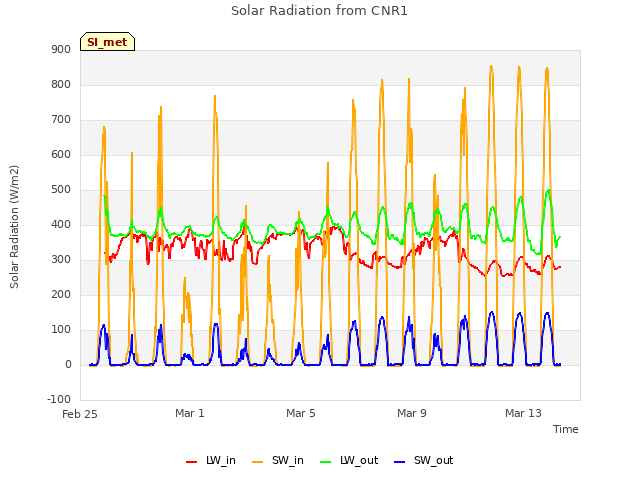Toggle the SW_out legend entry
Viewport: 640px width, 480px height.
(424, 460)
